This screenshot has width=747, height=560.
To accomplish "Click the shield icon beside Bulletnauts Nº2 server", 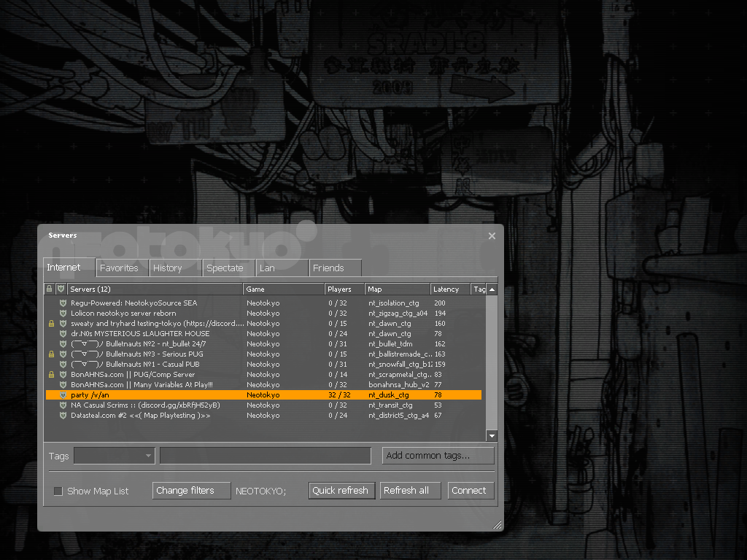I will pyautogui.click(x=63, y=344).
